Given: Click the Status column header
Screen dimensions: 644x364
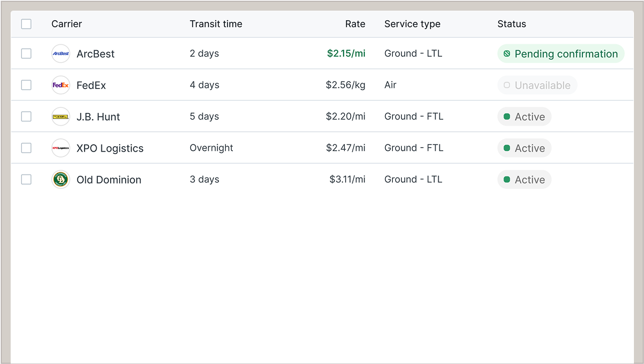Looking at the screenshot, I should pyautogui.click(x=511, y=24).
